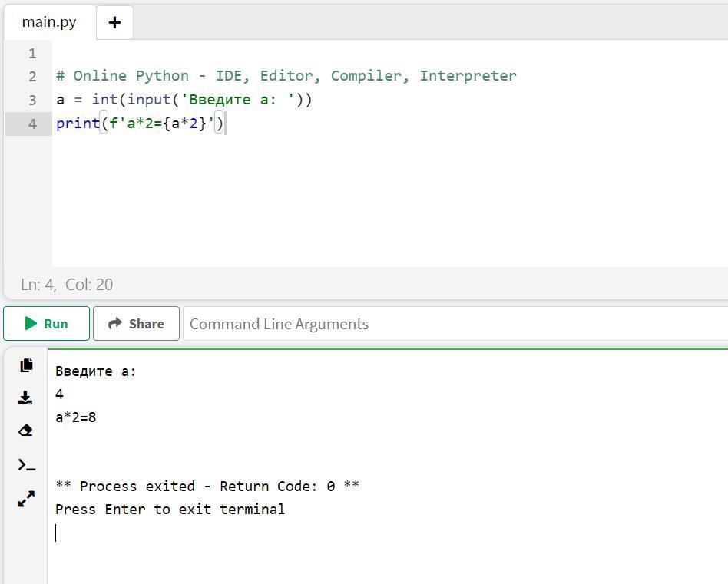Click the 'Введите a:' terminal output line
Screen dimensions: 728x584
[x=95, y=371]
